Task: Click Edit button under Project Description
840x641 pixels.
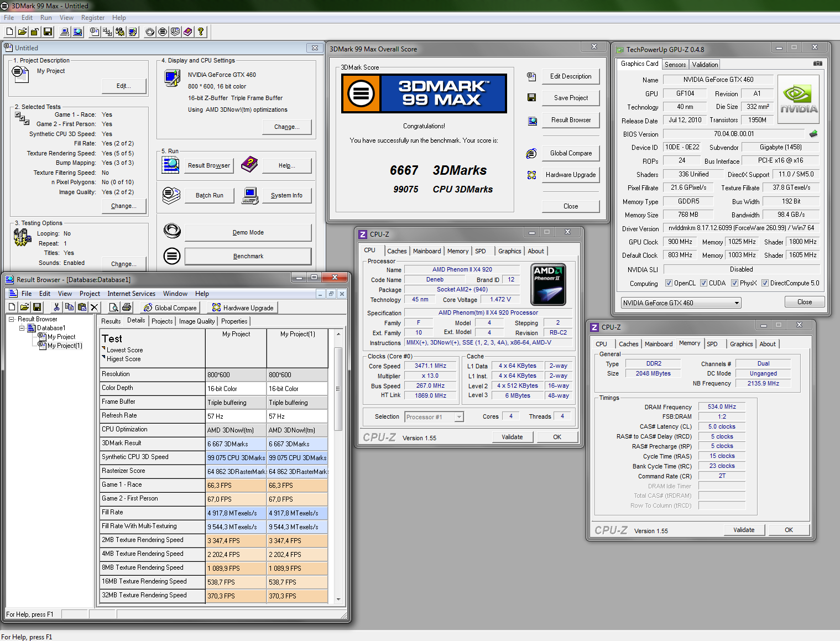Action: point(124,86)
